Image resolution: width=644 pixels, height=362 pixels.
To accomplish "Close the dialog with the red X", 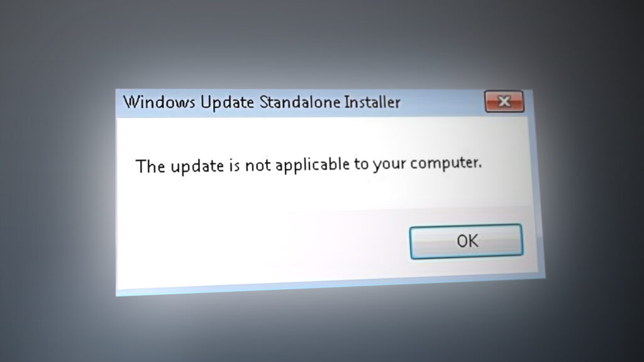I will coord(504,101).
